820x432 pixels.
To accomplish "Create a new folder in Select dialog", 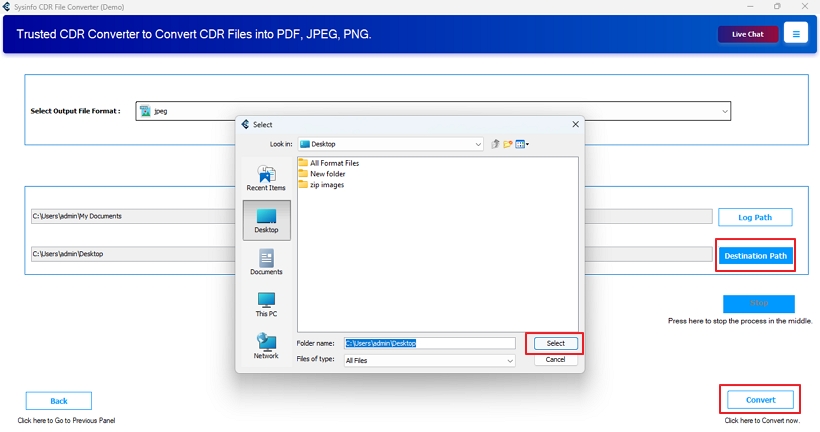I will [x=507, y=144].
